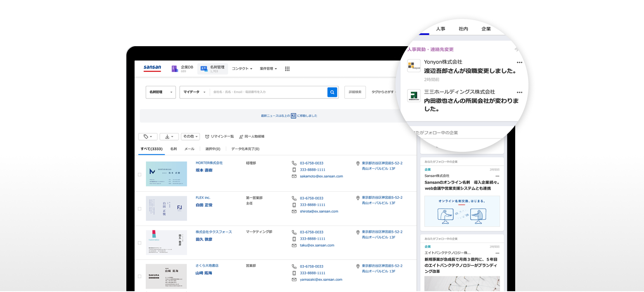
Task: Tick the checkbox for 山崎 拓海
Action: click(x=140, y=276)
